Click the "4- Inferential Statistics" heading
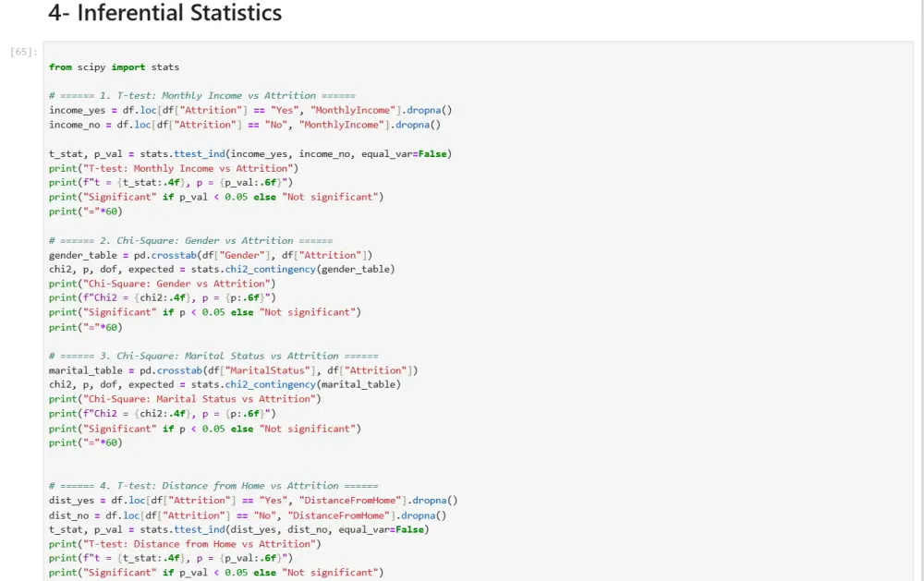Image resolution: width=924 pixels, height=581 pixels. (x=164, y=14)
